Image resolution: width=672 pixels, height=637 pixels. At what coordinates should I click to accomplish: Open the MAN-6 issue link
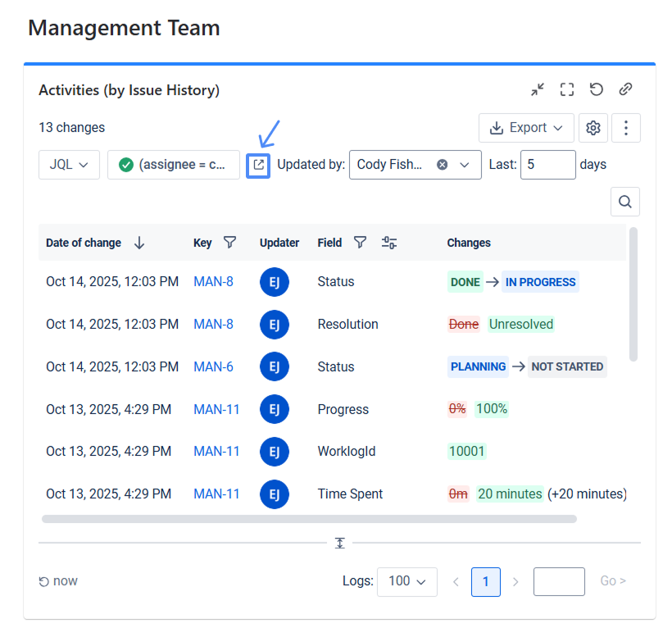pyautogui.click(x=213, y=366)
